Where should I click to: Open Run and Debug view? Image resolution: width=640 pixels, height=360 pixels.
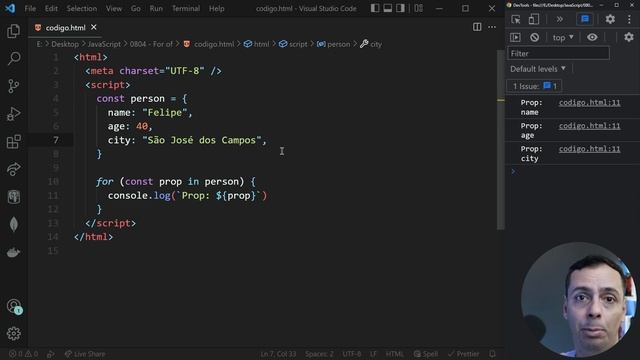13,114
